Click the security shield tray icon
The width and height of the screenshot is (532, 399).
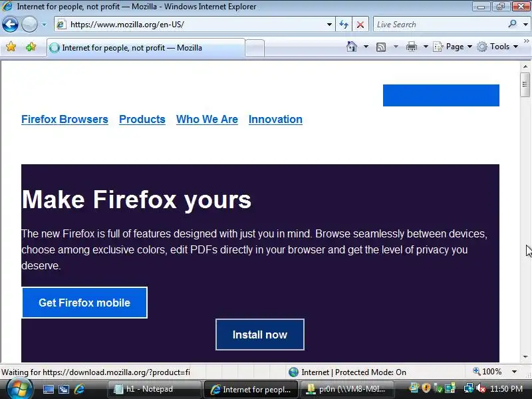pyautogui.click(x=426, y=388)
